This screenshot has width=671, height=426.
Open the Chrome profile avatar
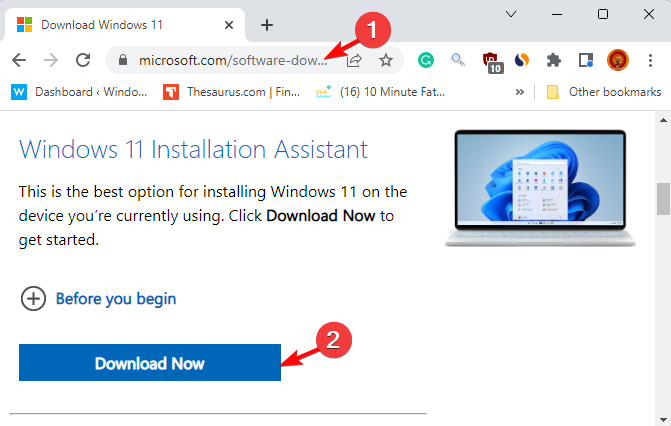(x=618, y=60)
